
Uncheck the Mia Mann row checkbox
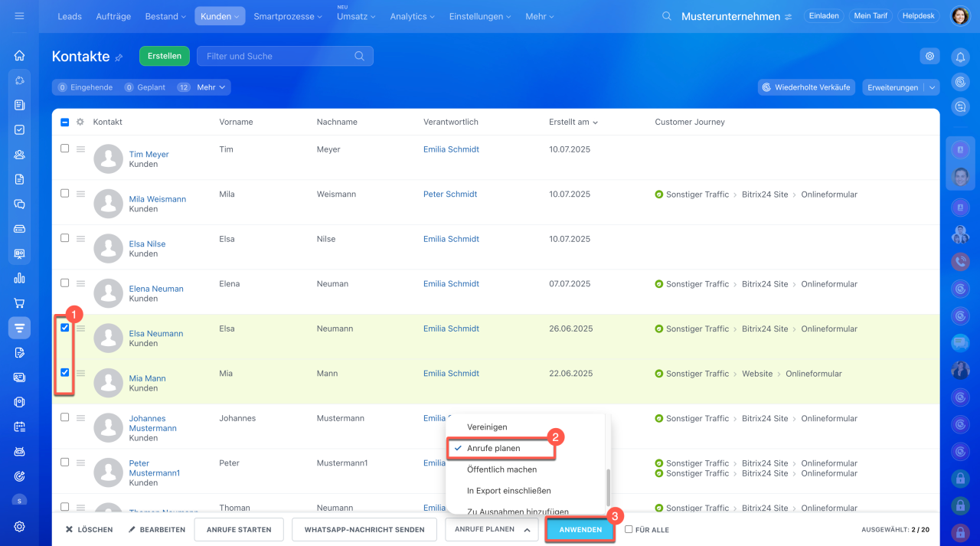(x=64, y=372)
